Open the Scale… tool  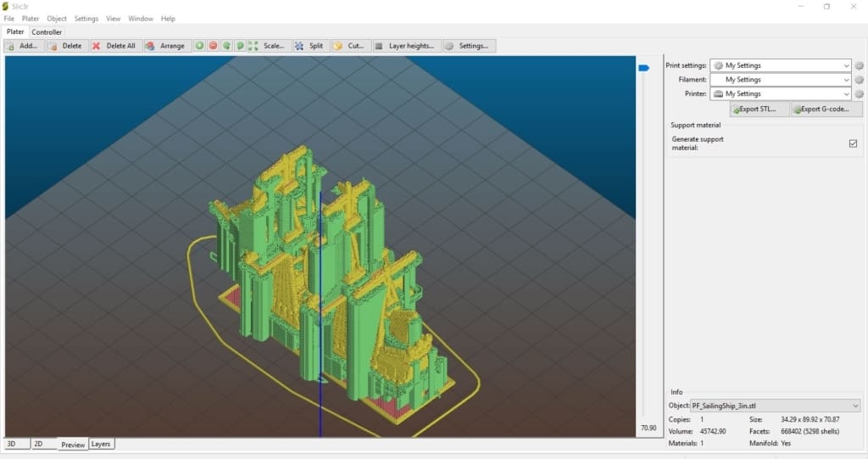[267, 46]
